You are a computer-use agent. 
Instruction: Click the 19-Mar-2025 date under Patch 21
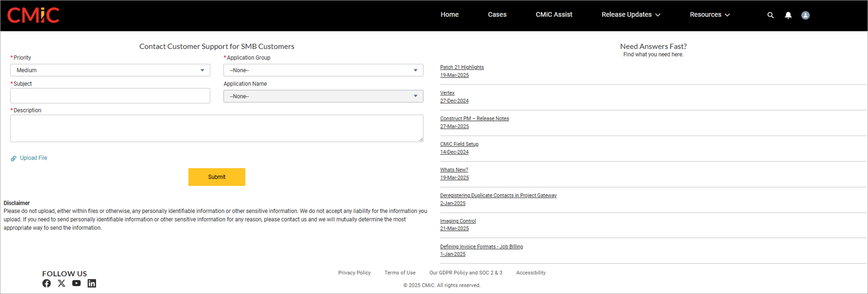point(454,75)
